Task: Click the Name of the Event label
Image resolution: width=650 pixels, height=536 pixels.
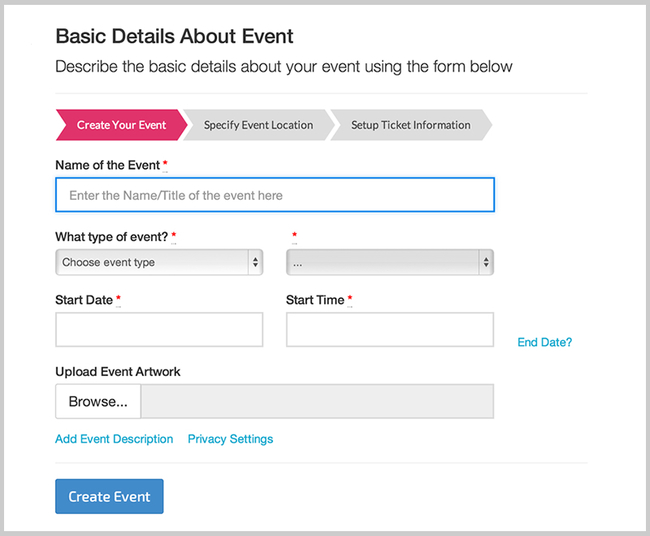Action: [x=107, y=165]
